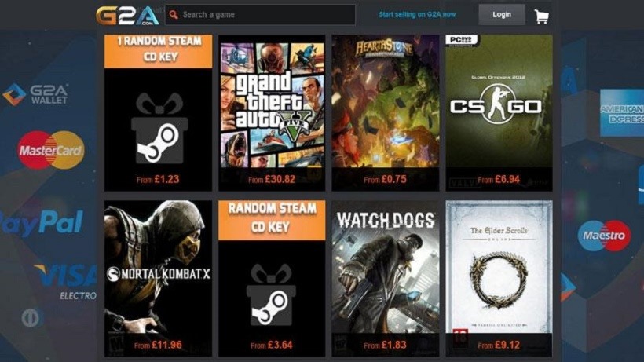644x362 pixels.
Task: Open Random Steam CD Key priced £3.64
Action: 272,279
